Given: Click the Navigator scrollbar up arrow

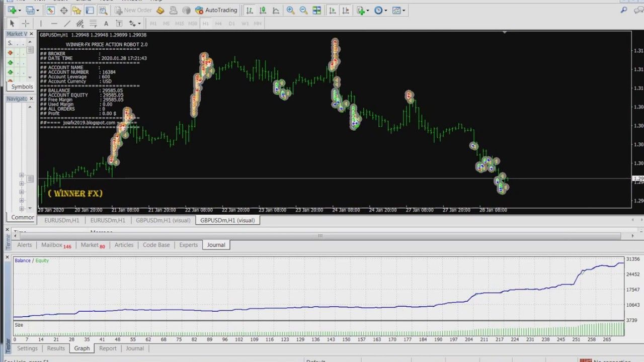Looking at the screenshot, I should pos(30,107).
